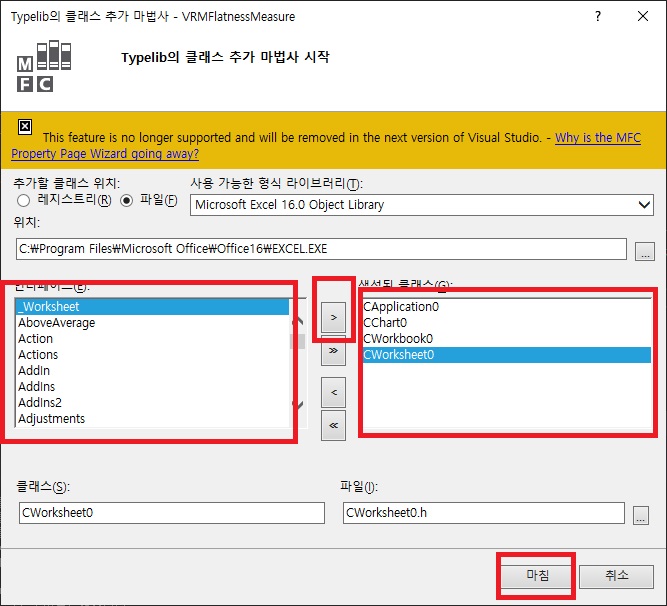Click the file name field CWorksheet0.h
667x606 pixels.
[x=484, y=513]
